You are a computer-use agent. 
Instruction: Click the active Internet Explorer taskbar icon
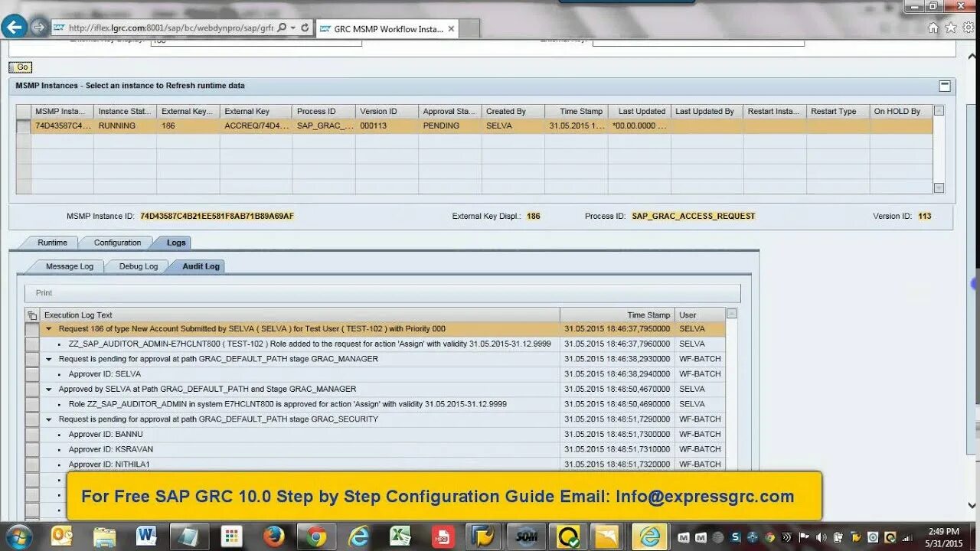tap(650, 536)
